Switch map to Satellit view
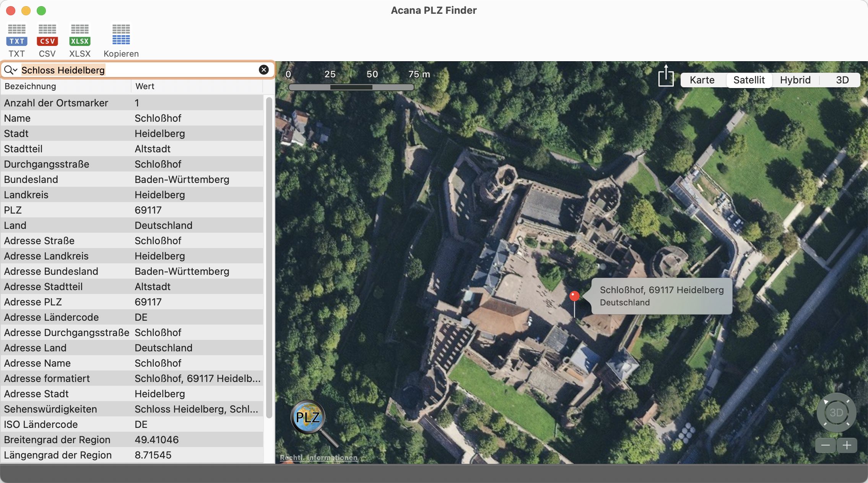Image resolution: width=868 pixels, height=483 pixels. [749, 80]
